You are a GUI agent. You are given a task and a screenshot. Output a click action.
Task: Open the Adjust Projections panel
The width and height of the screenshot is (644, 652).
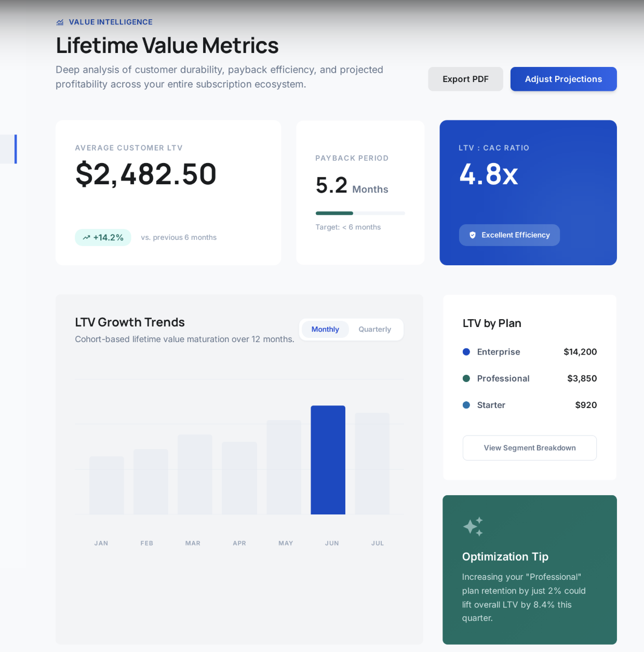[x=563, y=79]
